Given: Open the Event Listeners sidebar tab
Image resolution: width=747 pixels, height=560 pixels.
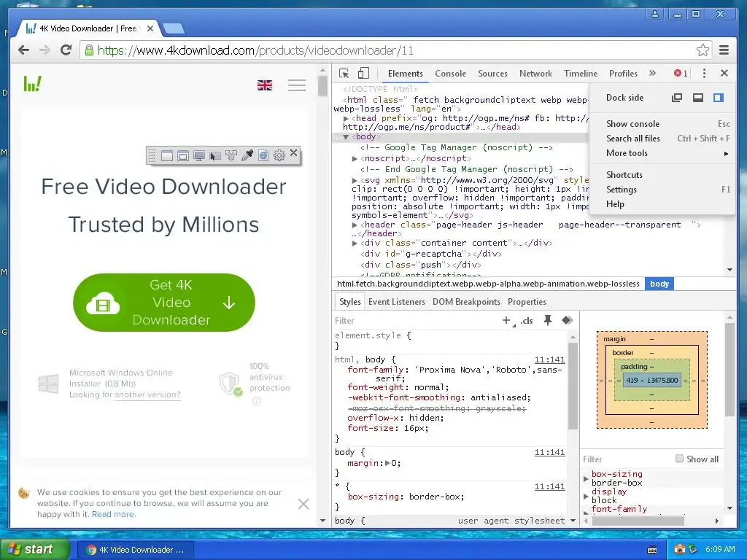Looking at the screenshot, I should tap(396, 302).
